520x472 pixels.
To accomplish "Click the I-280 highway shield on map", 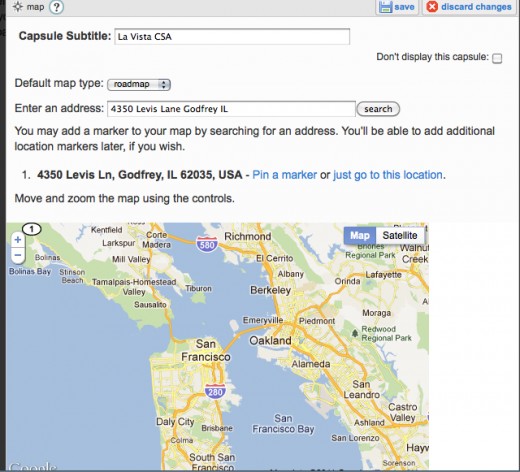I will (x=215, y=392).
